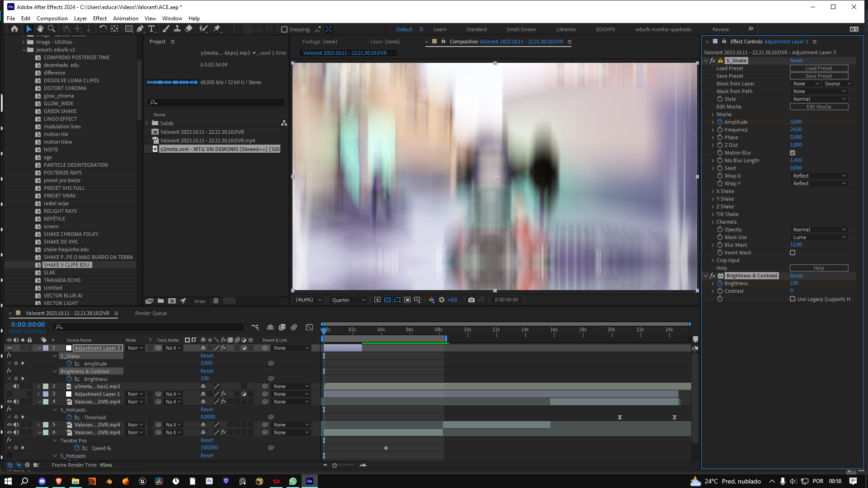868x488 pixels.
Task: Open the Render Queue panel
Action: click(x=151, y=313)
